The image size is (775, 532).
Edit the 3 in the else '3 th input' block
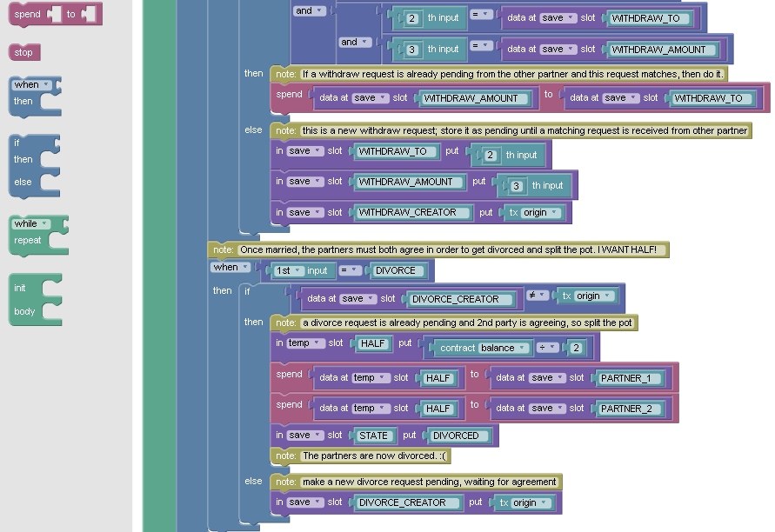(516, 186)
